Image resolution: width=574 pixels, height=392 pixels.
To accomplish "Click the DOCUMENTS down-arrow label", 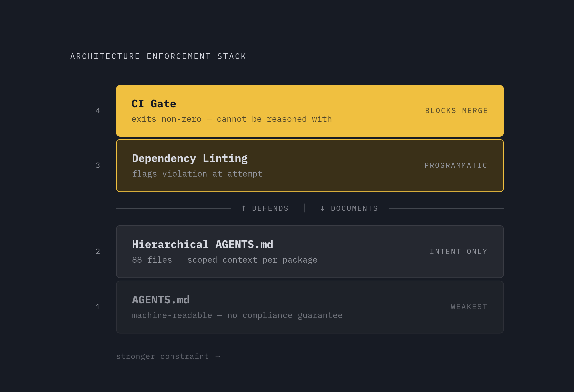I will click(349, 208).
